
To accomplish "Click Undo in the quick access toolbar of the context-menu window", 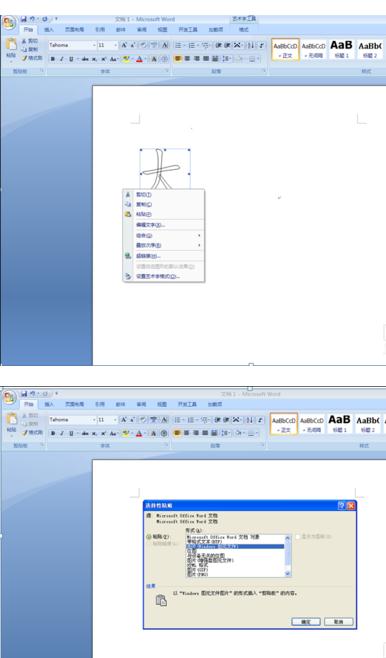I will pyautogui.click(x=33, y=19).
